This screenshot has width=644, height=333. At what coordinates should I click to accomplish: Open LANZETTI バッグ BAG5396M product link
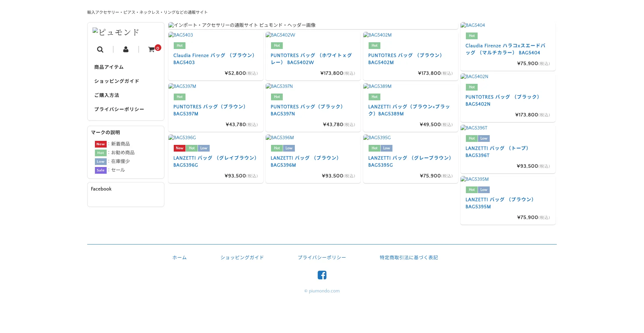(x=305, y=161)
